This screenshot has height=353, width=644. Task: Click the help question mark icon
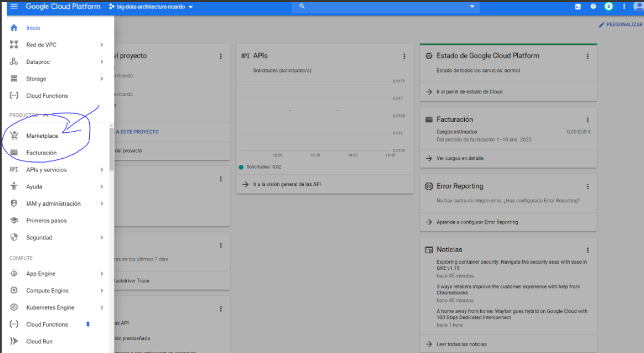(593, 7)
